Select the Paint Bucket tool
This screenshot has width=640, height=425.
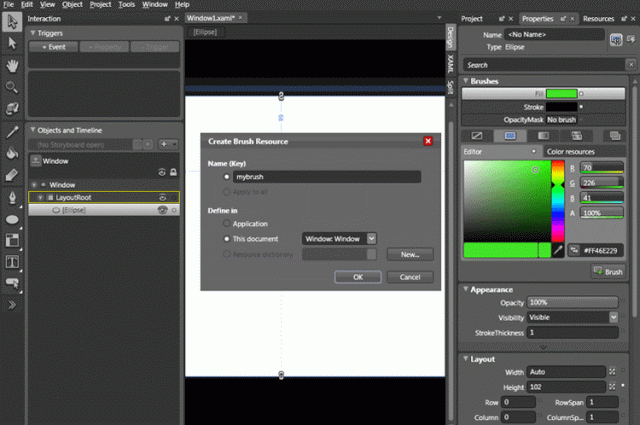(x=12, y=153)
